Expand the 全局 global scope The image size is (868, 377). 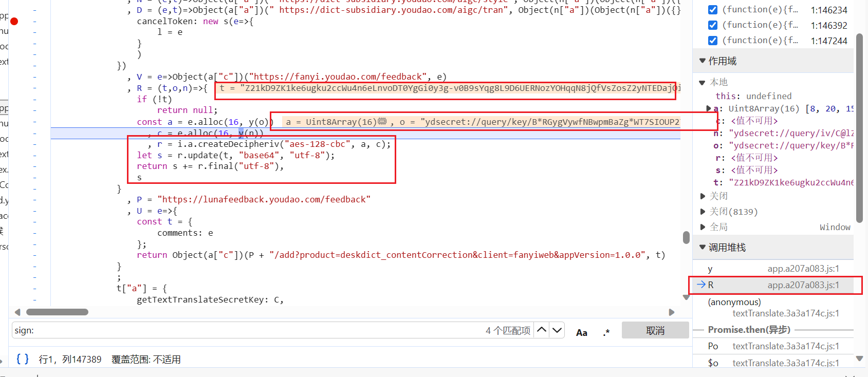pyautogui.click(x=703, y=227)
